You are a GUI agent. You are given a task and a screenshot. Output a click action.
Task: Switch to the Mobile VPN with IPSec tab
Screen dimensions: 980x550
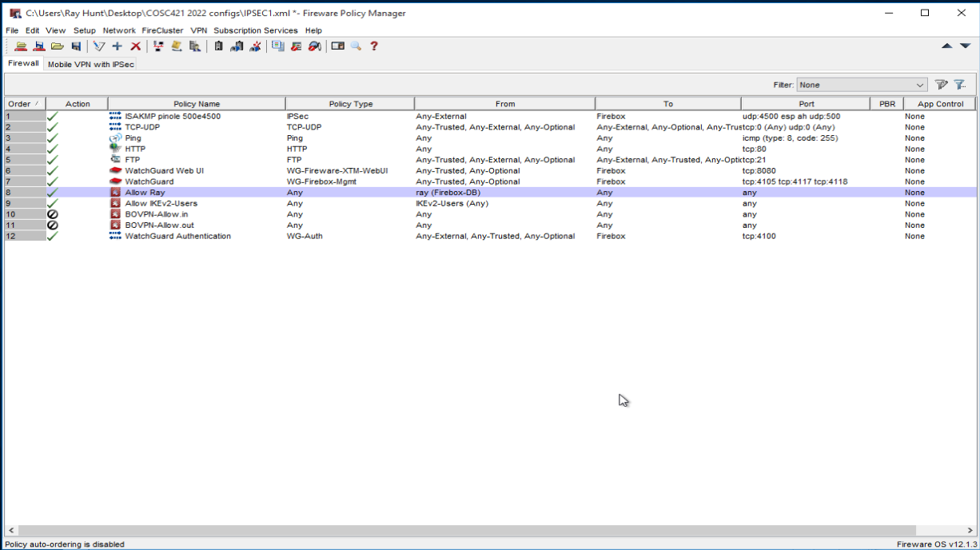pyautogui.click(x=90, y=64)
